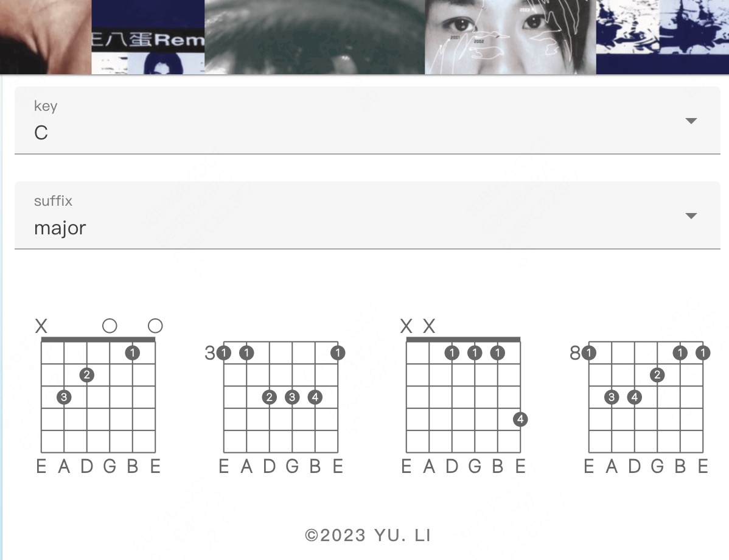Image resolution: width=729 pixels, height=560 pixels.
Task: Click finger 3 dot on first chord diagram
Action: click(x=64, y=397)
